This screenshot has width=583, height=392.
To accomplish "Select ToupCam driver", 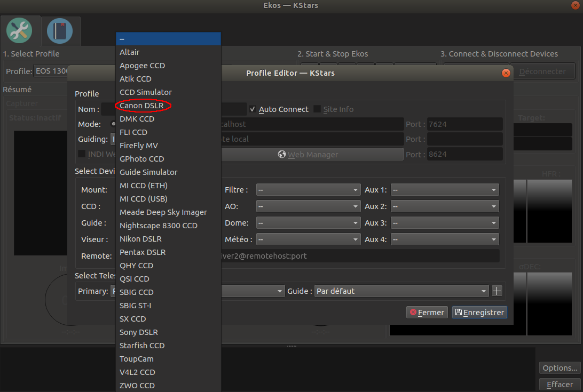I will pyautogui.click(x=168, y=359).
